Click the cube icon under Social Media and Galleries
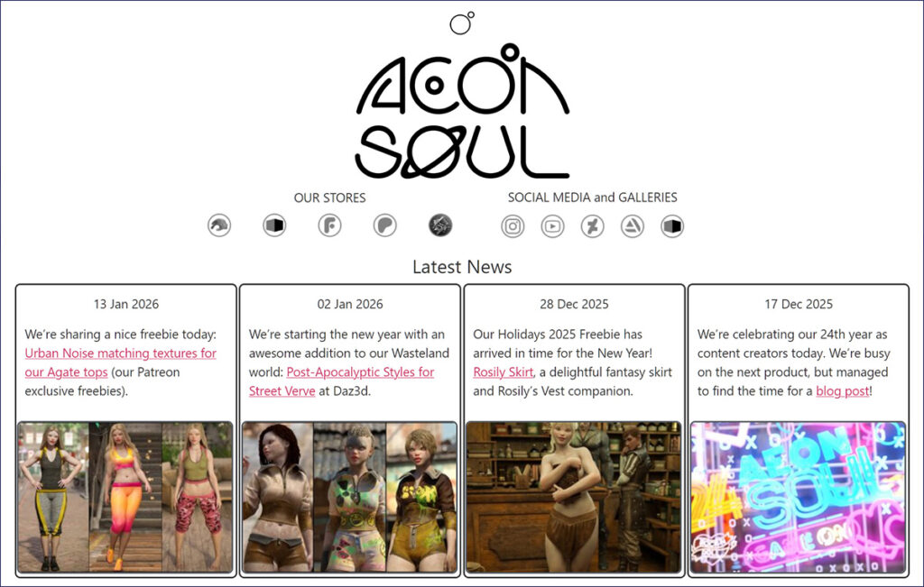924x587 pixels. (x=672, y=226)
